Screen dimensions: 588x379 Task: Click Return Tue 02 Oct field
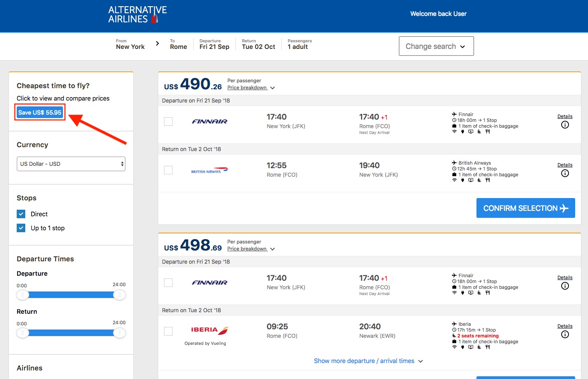[x=258, y=44]
